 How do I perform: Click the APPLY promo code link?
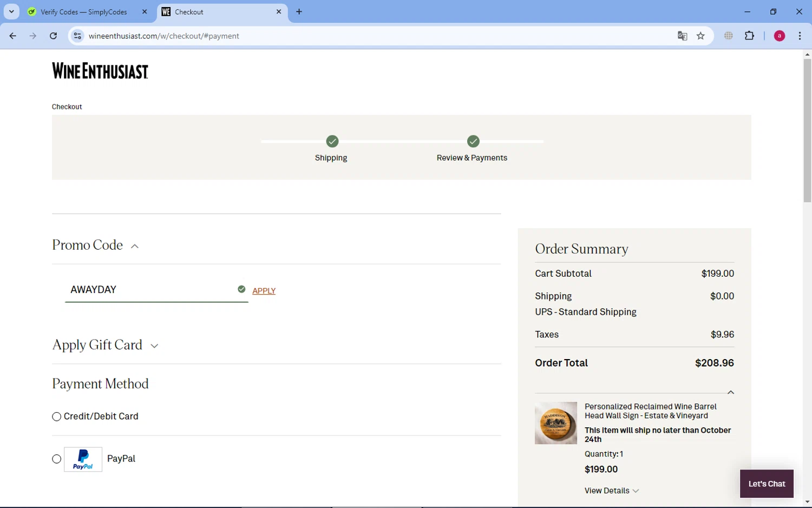[x=264, y=291]
